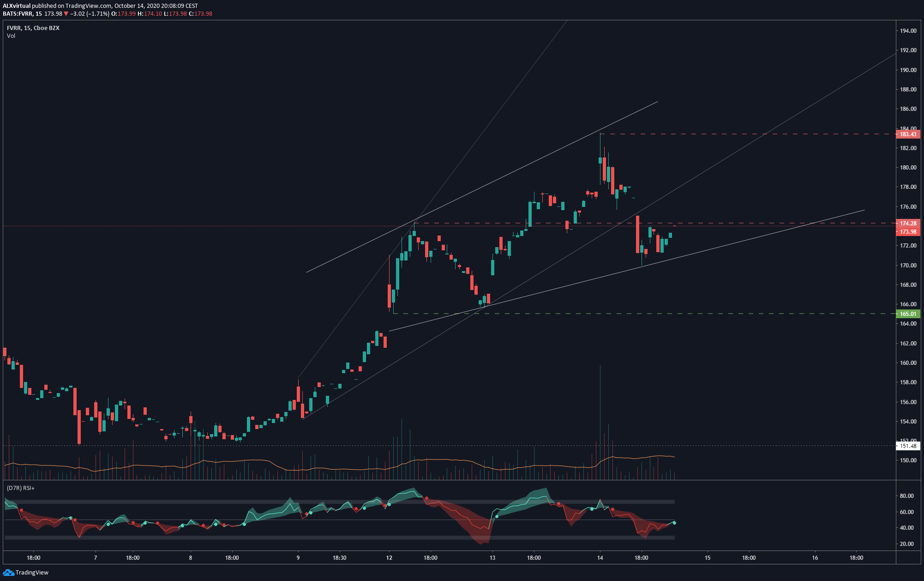Click the 40.00 RSI axis value
The height and width of the screenshot is (581, 924).
click(906, 528)
